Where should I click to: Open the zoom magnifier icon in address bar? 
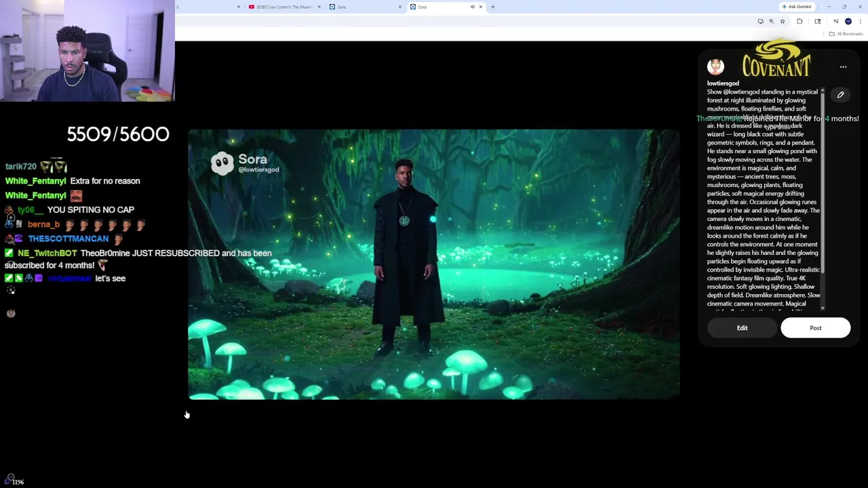click(x=771, y=22)
